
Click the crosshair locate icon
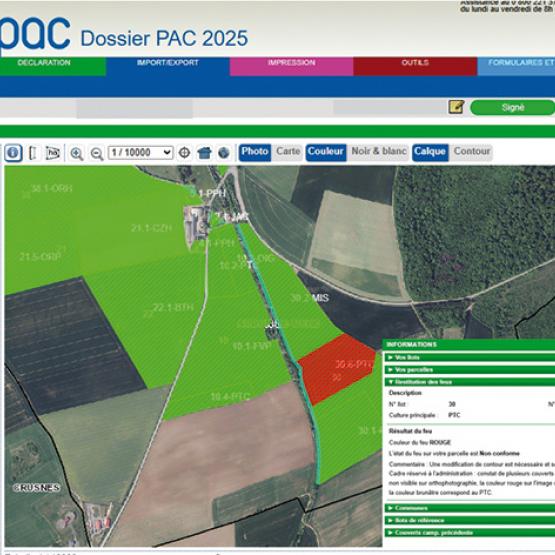(x=184, y=153)
